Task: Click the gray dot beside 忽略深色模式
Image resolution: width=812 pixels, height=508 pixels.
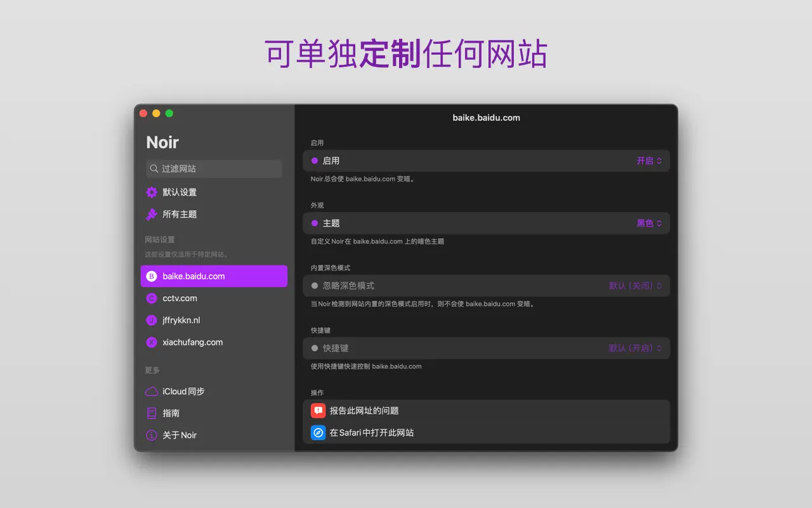Action: pos(315,286)
